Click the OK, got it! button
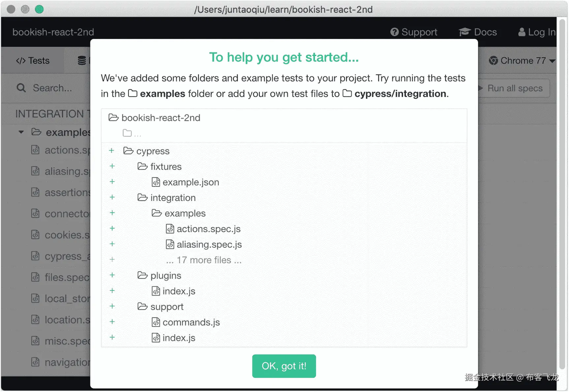 [x=284, y=366]
